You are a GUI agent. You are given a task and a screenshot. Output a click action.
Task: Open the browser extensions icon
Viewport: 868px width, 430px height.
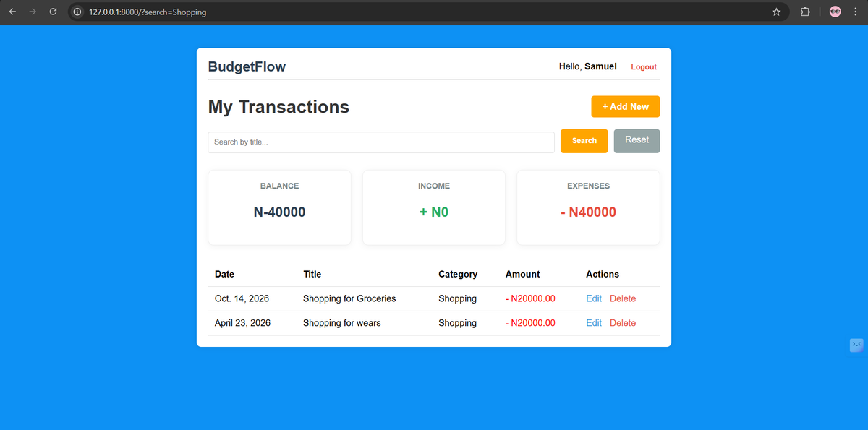point(805,12)
